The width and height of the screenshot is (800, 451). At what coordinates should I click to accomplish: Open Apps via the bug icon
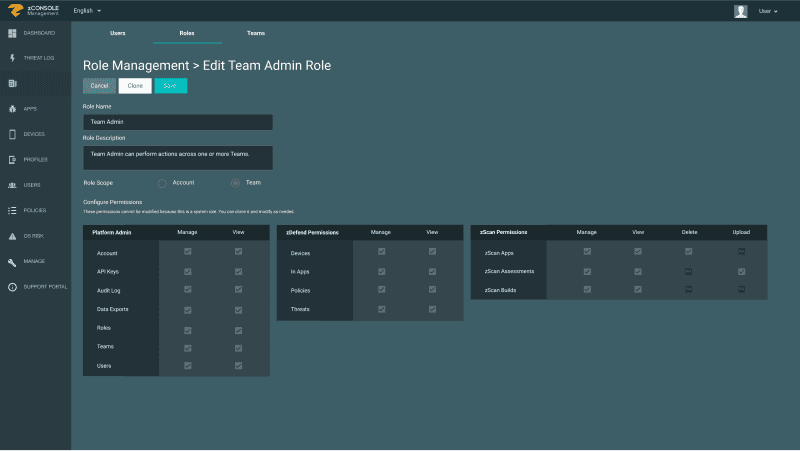(x=12, y=109)
